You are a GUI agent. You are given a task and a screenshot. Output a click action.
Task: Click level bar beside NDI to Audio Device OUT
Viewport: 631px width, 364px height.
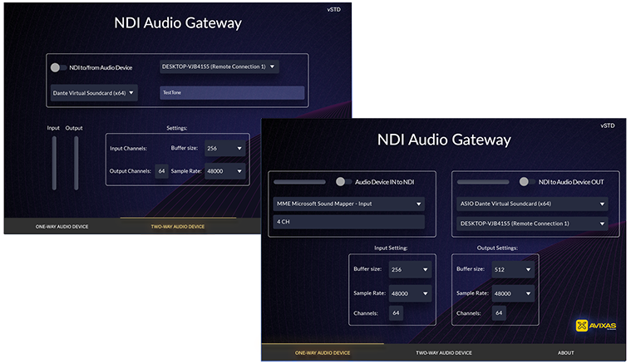pos(483,182)
